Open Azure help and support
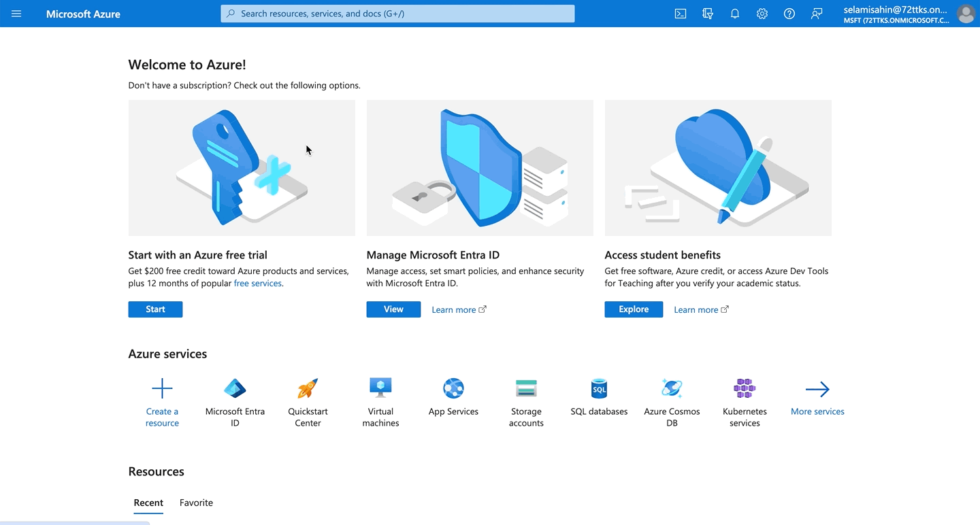 coord(789,13)
